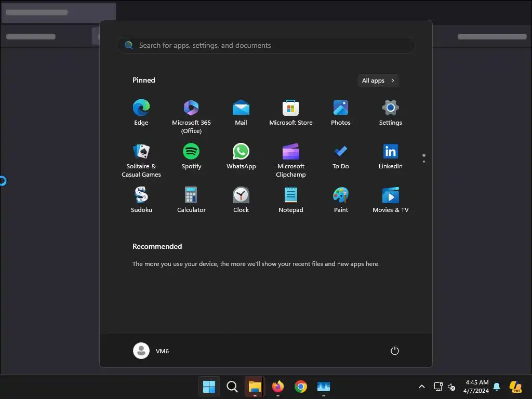Viewport: 532px width, 399px height.
Task: Open Solitaire & Casual Games
Action: coord(141,161)
